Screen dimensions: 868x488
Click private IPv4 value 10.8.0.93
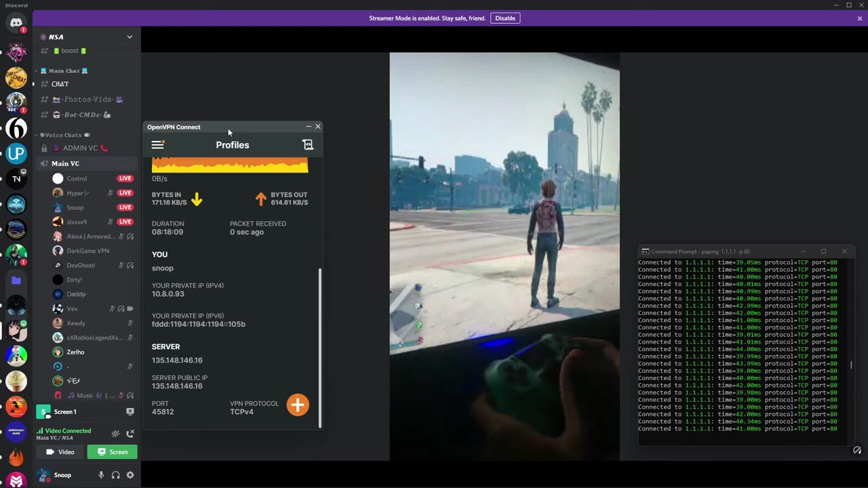(x=168, y=294)
